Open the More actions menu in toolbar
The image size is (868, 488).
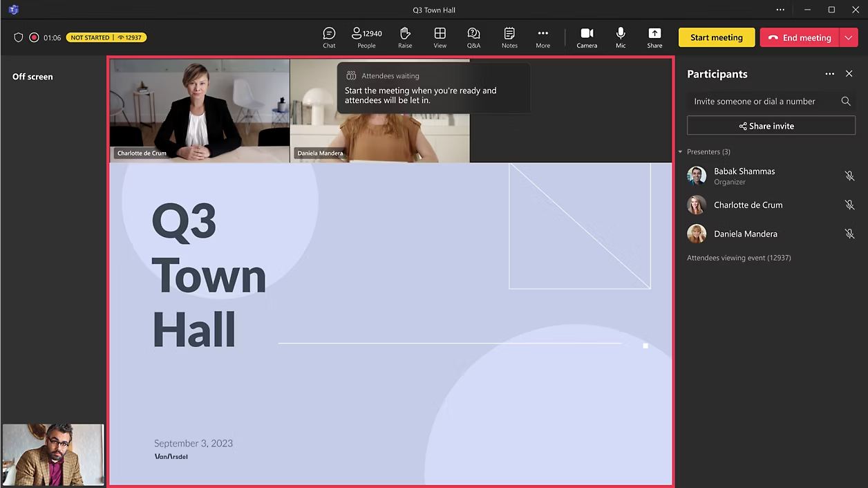[542, 37]
